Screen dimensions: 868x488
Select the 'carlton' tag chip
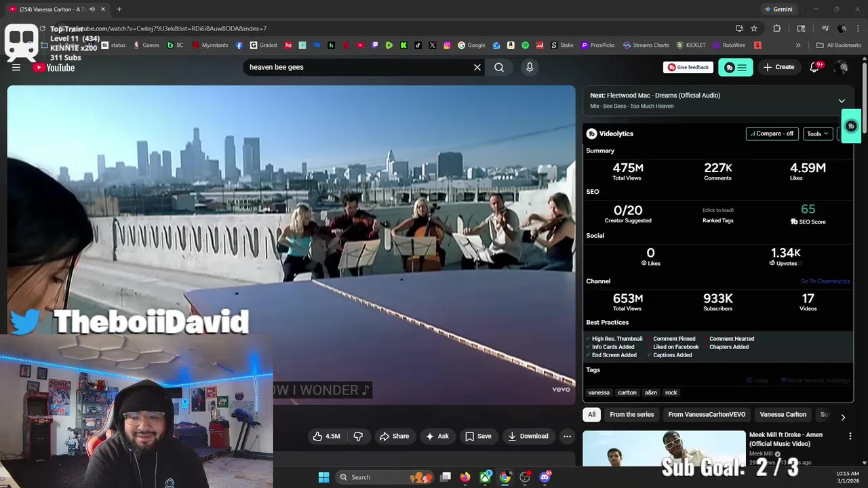pos(627,392)
